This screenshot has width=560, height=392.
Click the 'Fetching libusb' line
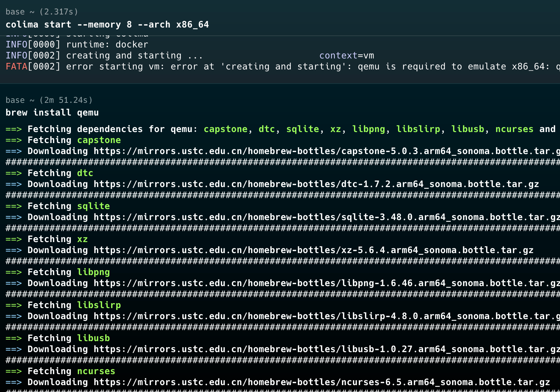pyautogui.click(x=58, y=338)
